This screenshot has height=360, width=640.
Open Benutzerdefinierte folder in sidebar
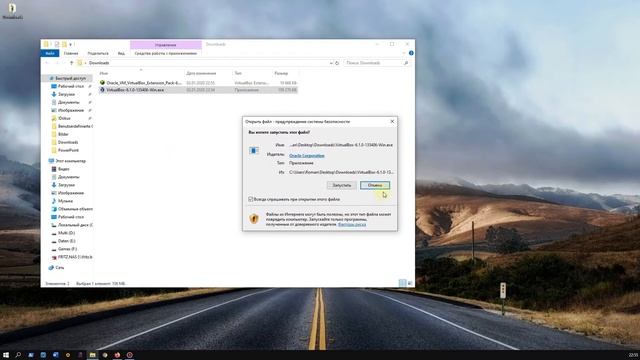pos(75,126)
